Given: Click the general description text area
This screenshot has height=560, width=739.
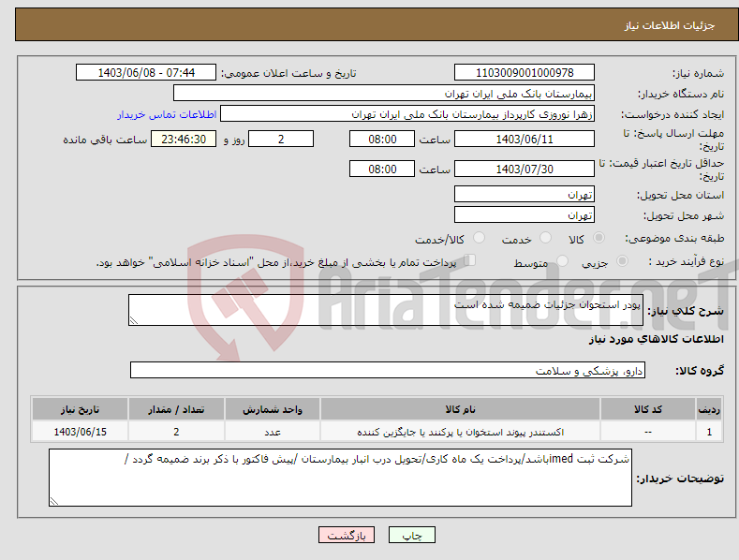Looking at the screenshot, I should tap(386, 310).
